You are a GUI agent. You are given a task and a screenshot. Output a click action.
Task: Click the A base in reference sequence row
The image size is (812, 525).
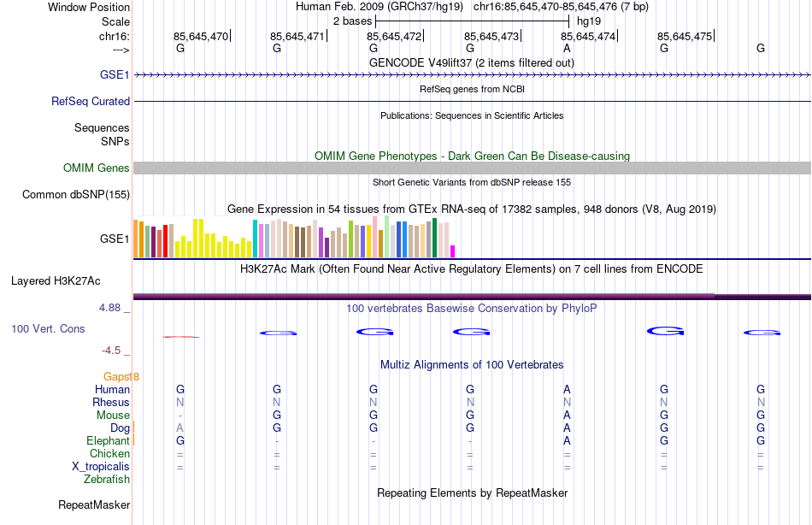tap(567, 48)
